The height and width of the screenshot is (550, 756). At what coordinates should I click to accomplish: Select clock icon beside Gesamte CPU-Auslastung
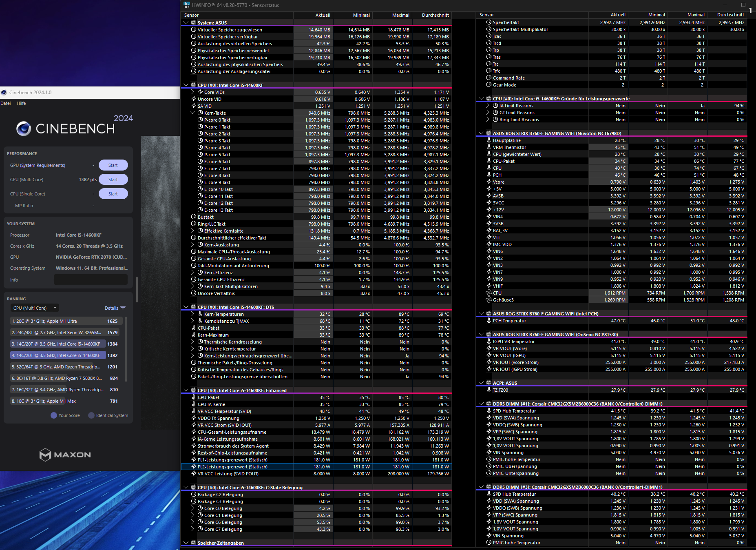coord(194,259)
